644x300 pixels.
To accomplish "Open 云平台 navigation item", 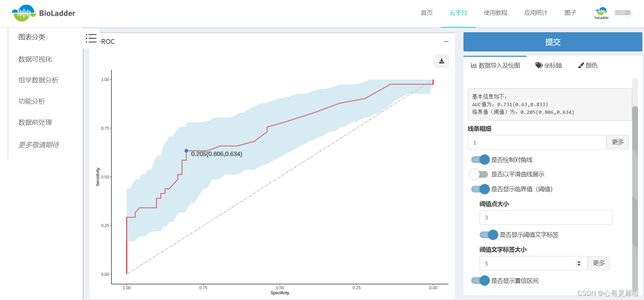I will tap(458, 13).
